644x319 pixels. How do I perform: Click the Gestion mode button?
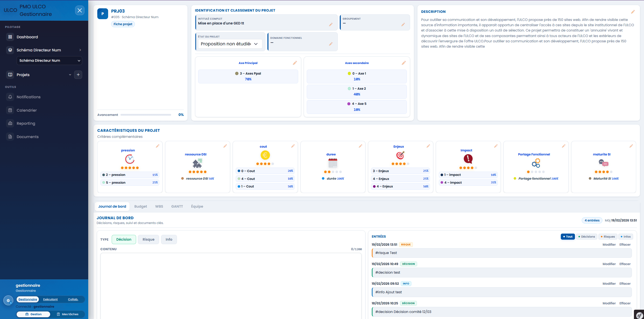[x=34, y=314]
